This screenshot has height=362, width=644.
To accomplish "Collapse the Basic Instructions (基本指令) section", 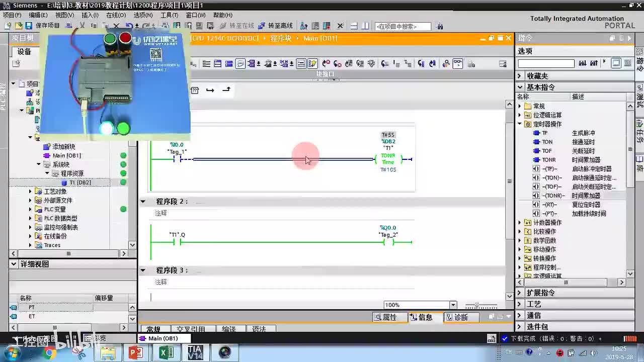I will 520,87.
